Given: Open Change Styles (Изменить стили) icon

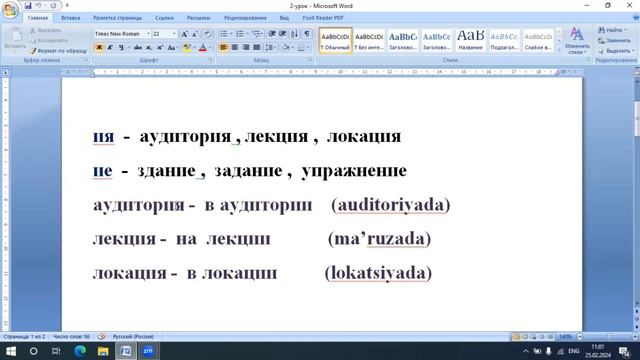Looking at the screenshot, I should 577,40.
